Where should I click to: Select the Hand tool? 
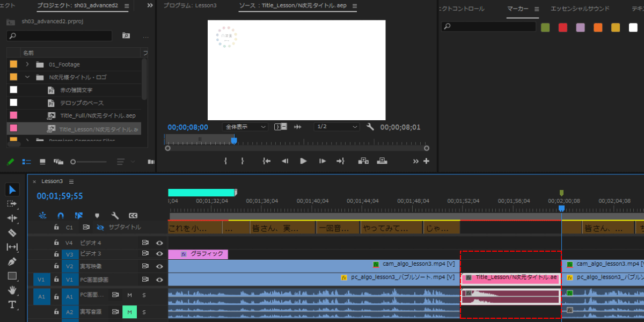pyautogui.click(x=12, y=290)
